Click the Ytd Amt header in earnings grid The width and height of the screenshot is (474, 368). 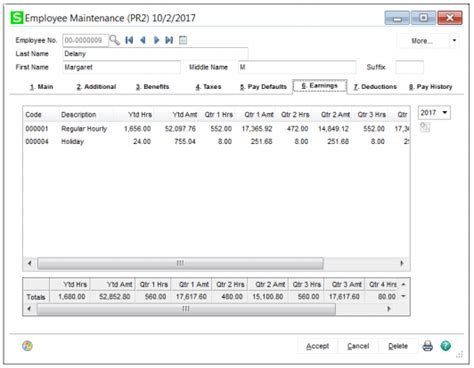pos(185,115)
